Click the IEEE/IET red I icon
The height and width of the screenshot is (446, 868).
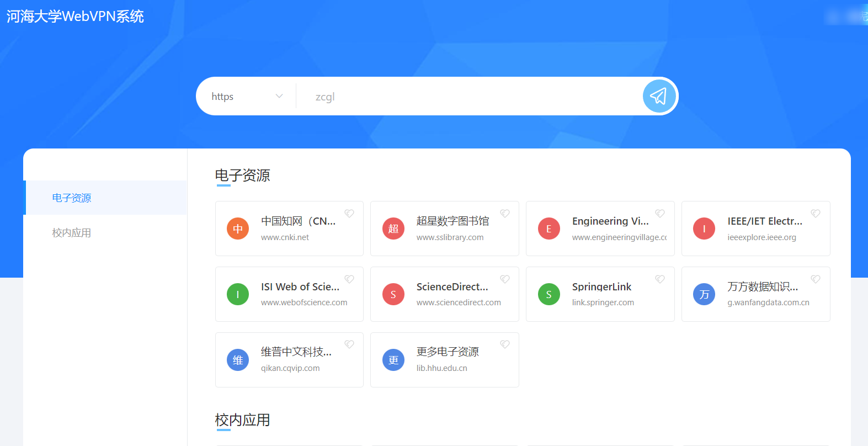tap(704, 229)
